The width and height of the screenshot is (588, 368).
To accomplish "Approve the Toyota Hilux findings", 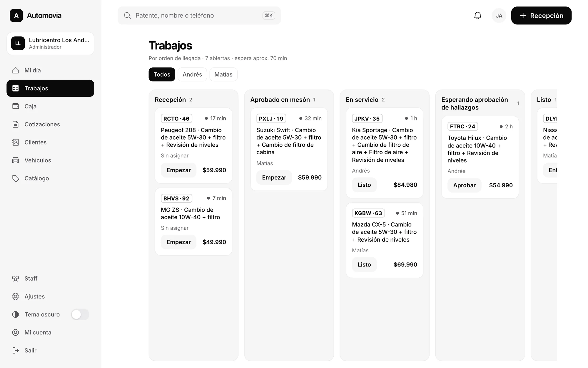I will [x=464, y=185].
